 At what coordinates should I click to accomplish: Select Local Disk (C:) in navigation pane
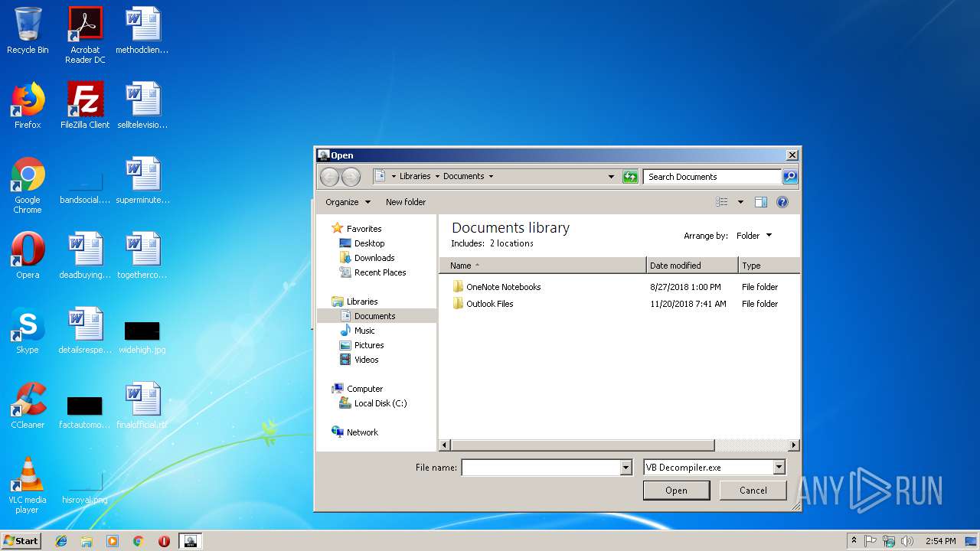[x=373, y=403]
